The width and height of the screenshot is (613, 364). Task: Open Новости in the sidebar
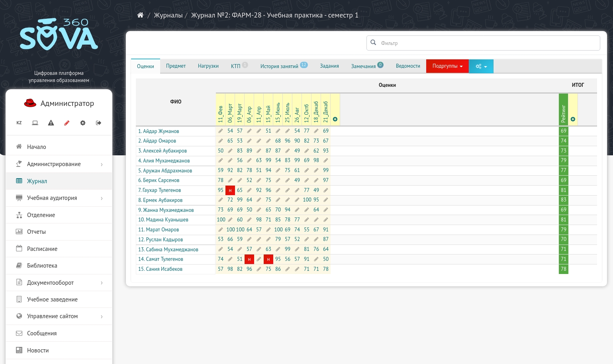[x=59, y=350]
